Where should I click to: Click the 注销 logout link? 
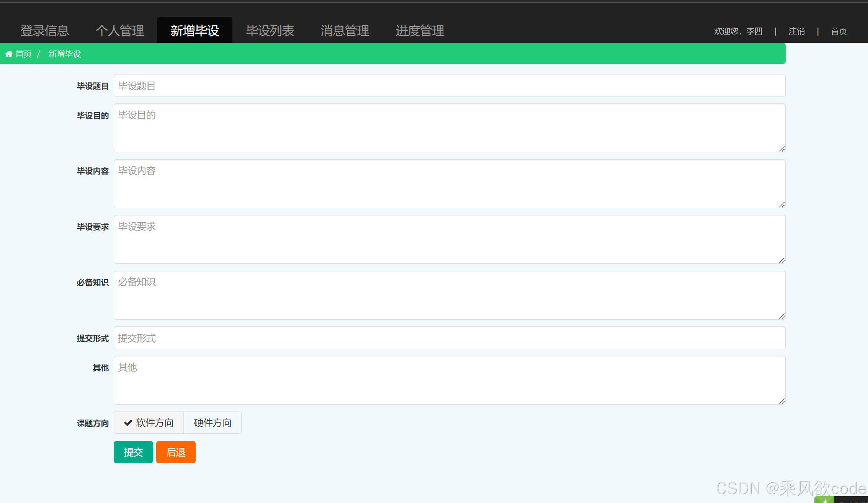coord(796,31)
